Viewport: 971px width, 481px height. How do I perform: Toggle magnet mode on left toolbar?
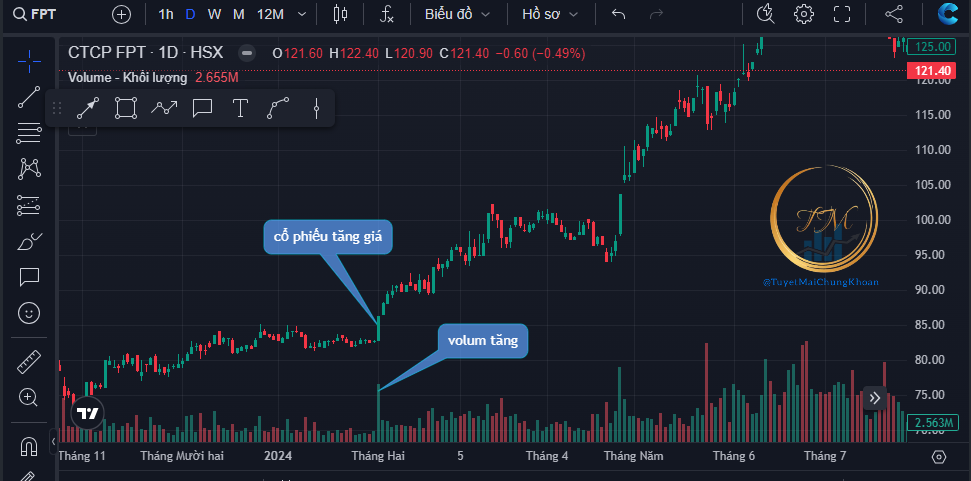click(x=29, y=445)
